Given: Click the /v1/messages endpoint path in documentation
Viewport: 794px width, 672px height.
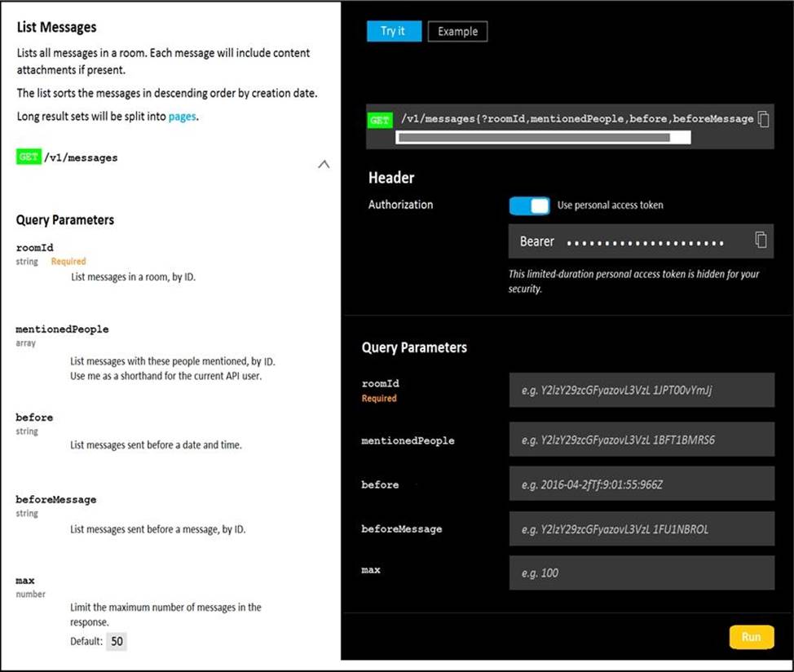Looking at the screenshot, I should click(81, 157).
